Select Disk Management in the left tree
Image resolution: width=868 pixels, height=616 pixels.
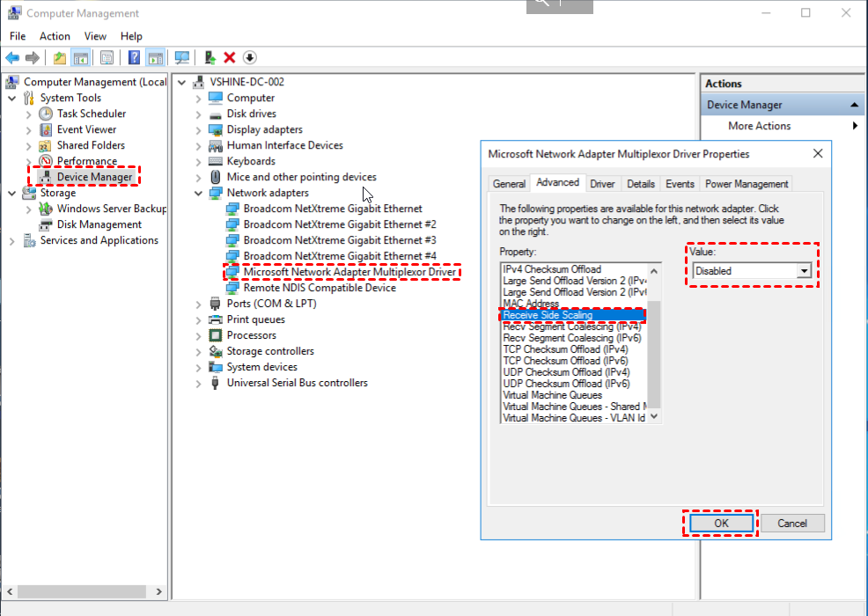(x=99, y=224)
